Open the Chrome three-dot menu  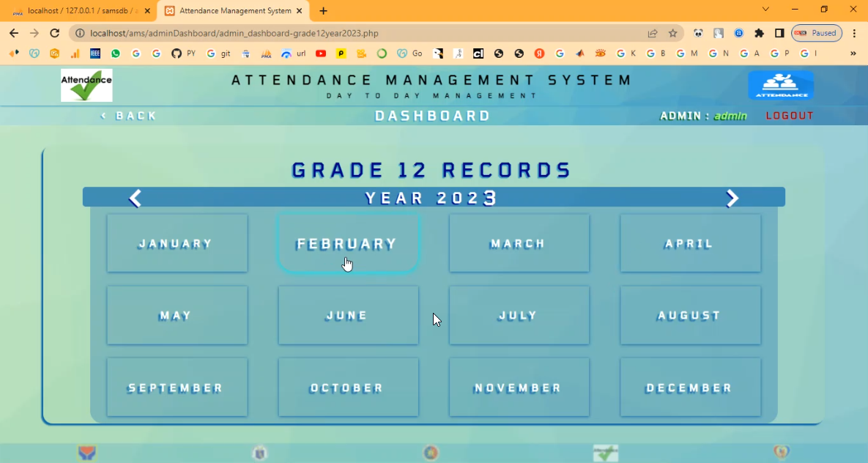(x=854, y=33)
